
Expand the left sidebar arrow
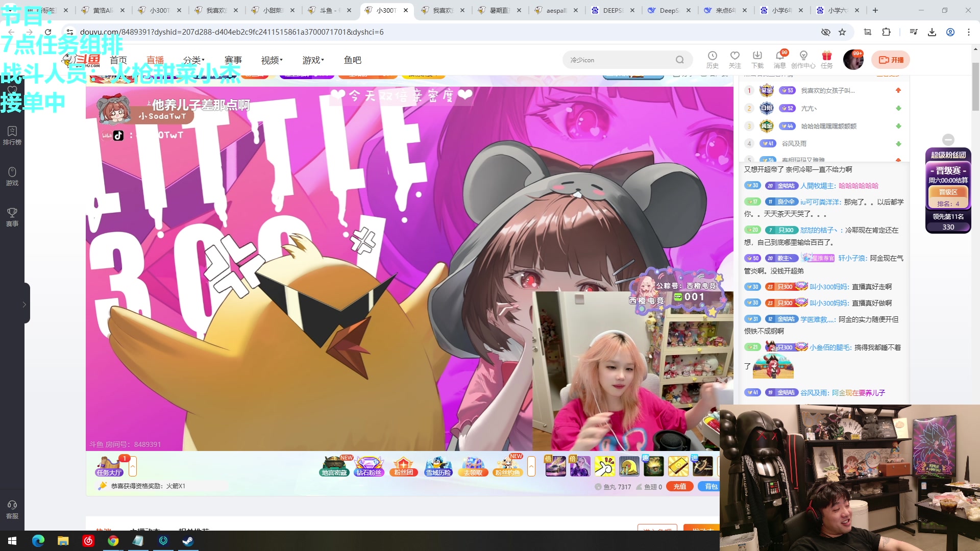click(x=24, y=304)
